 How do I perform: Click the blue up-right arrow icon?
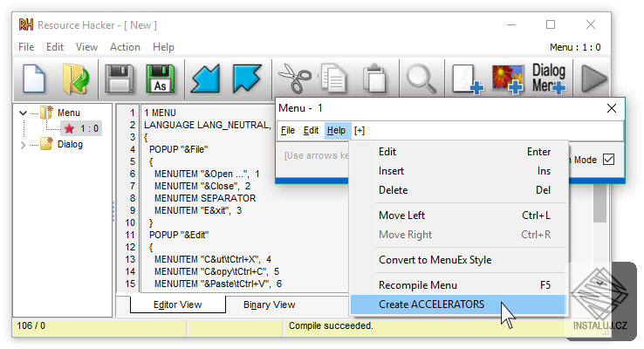coord(247,78)
